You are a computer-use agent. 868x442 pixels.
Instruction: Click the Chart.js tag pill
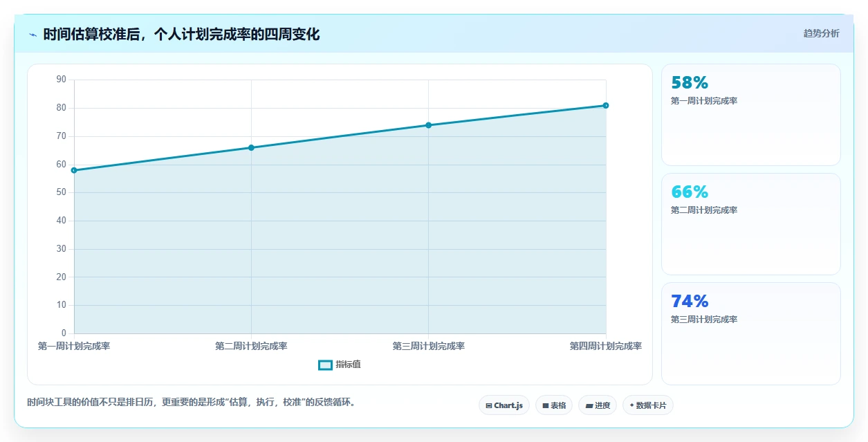[x=504, y=405]
